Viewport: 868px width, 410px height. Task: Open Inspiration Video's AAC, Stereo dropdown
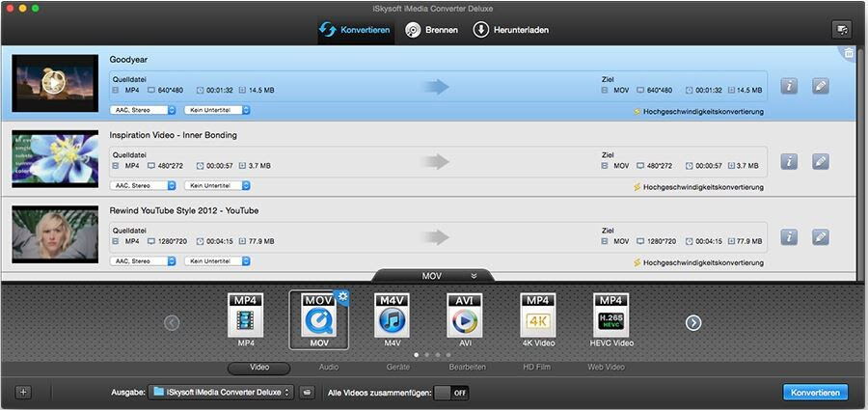143,185
